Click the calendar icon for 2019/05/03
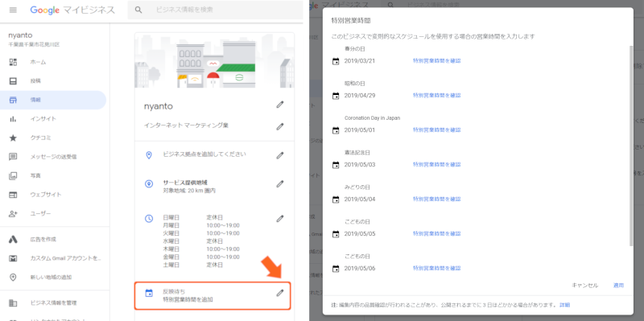The width and height of the screenshot is (644, 321). point(336,165)
